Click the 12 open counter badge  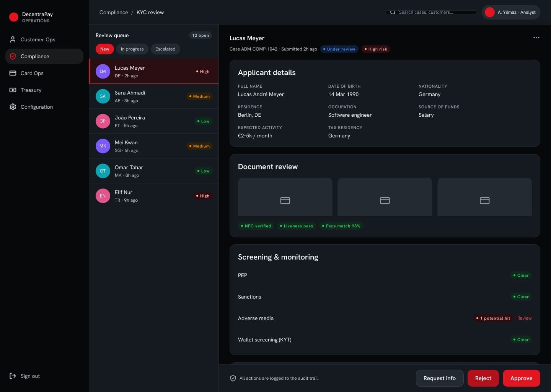[x=201, y=35]
